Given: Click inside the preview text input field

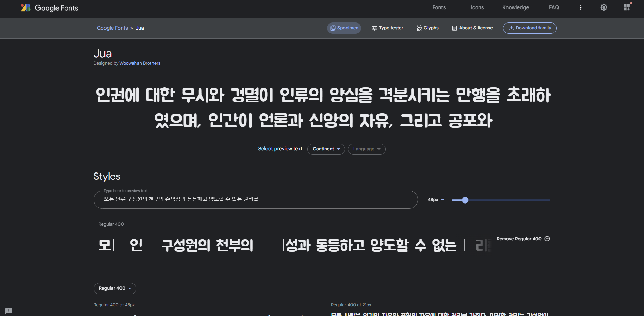Looking at the screenshot, I should click(256, 199).
